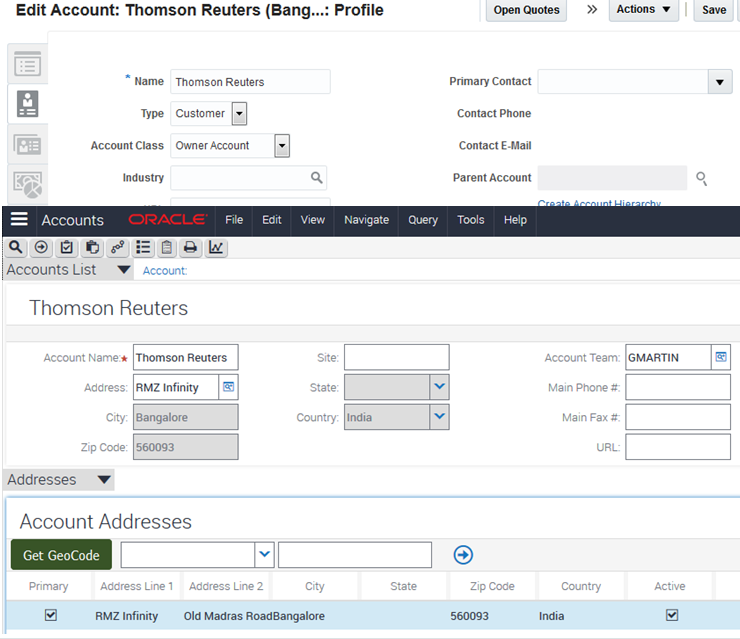The height and width of the screenshot is (639, 740).
Task: Click the 'RMZ Infinity' cell in address row
Action: 126,616
